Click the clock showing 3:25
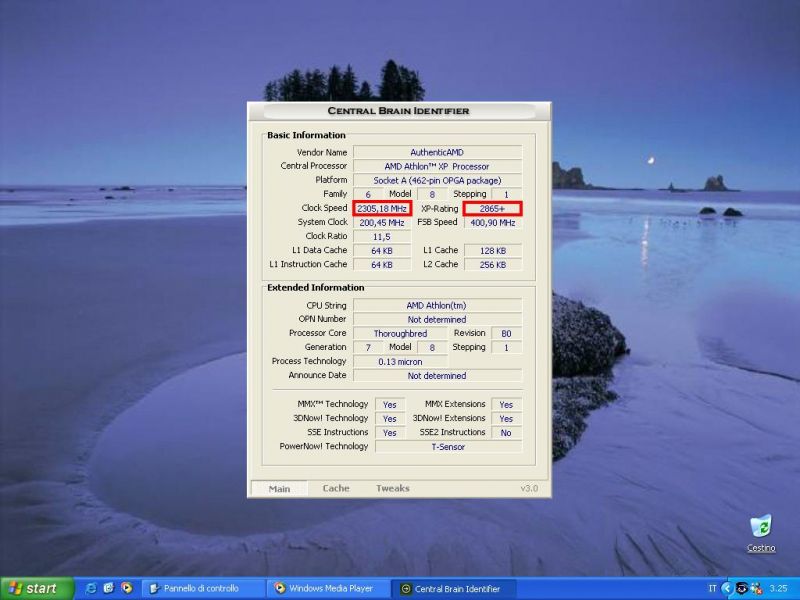Viewport: 800px width, 600px height. [x=779, y=589]
